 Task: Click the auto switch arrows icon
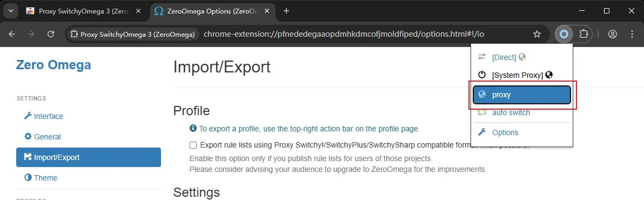(482, 112)
